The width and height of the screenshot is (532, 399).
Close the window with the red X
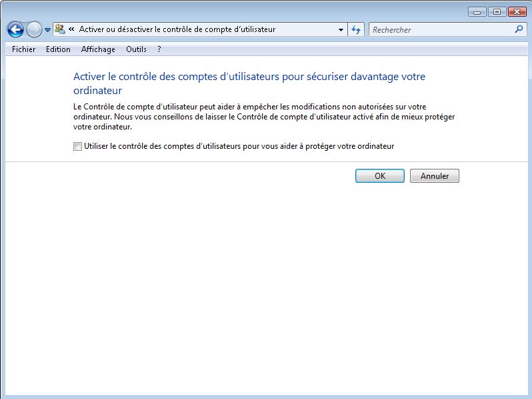pyautogui.click(x=517, y=12)
